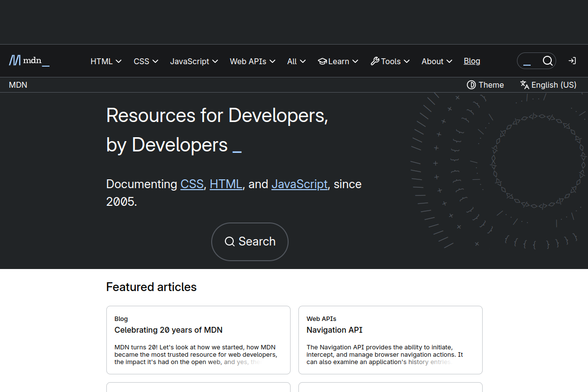Open the JavaScript navigation menu
The width and height of the screenshot is (588, 392).
click(x=194, y=61)
